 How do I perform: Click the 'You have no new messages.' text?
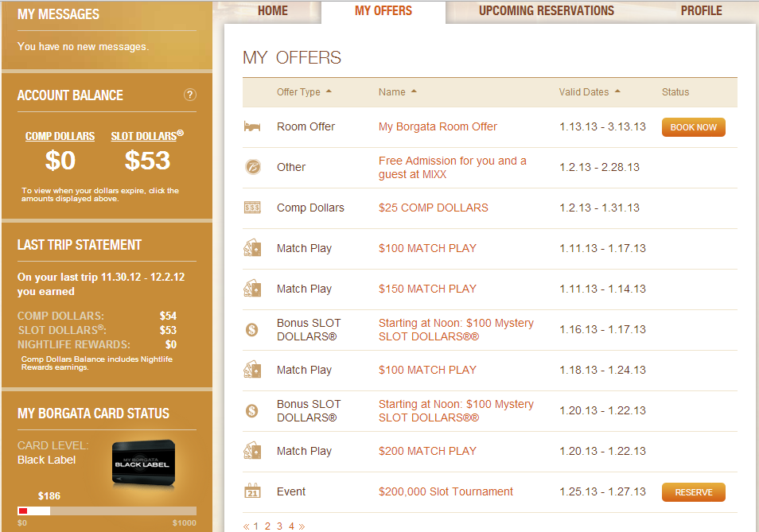tap(84, 46)
